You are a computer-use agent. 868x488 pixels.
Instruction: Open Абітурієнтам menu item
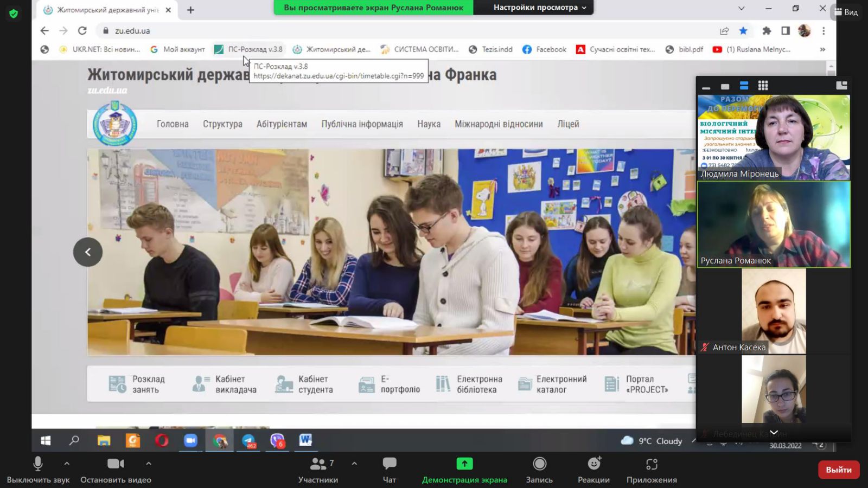282,124
